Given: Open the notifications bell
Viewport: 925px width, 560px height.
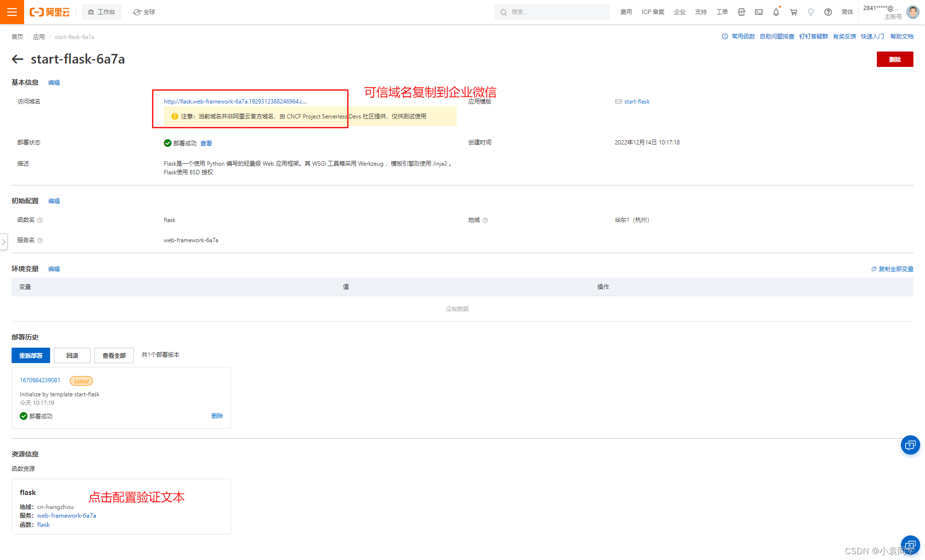Looking at the screenshot, I should coord(776,12).
